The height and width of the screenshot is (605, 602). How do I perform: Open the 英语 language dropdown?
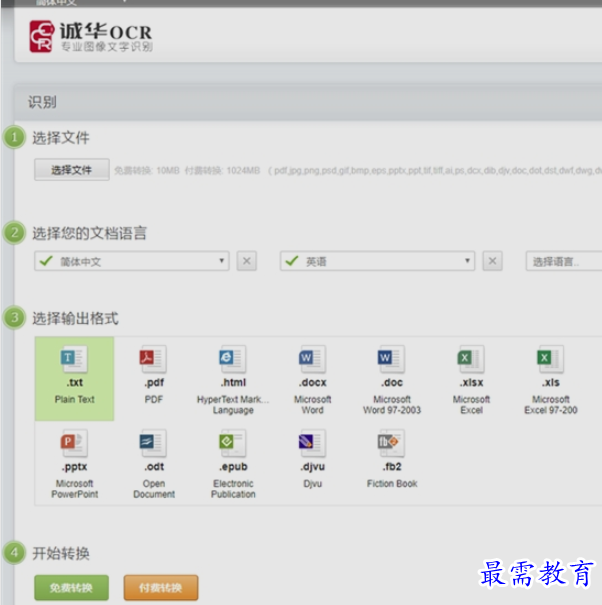tap(377, 261)
